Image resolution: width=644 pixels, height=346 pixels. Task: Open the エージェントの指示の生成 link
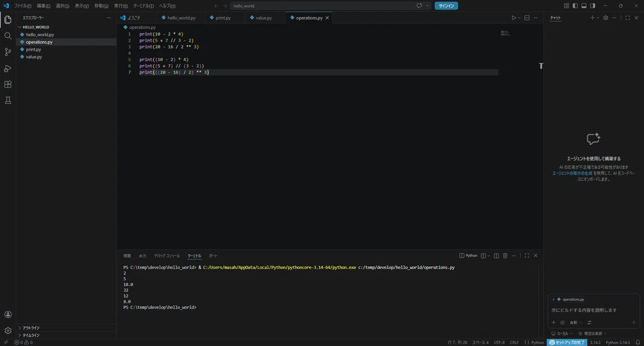(x=572, y=173)
